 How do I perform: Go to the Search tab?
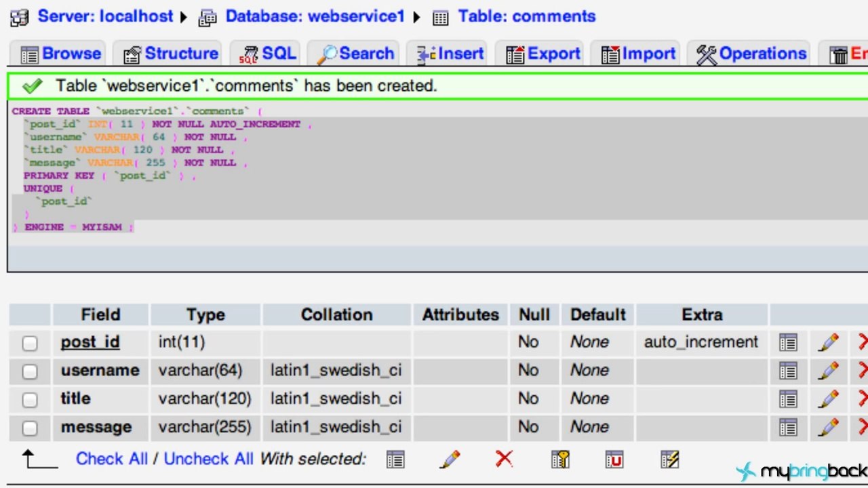point(355,54)
